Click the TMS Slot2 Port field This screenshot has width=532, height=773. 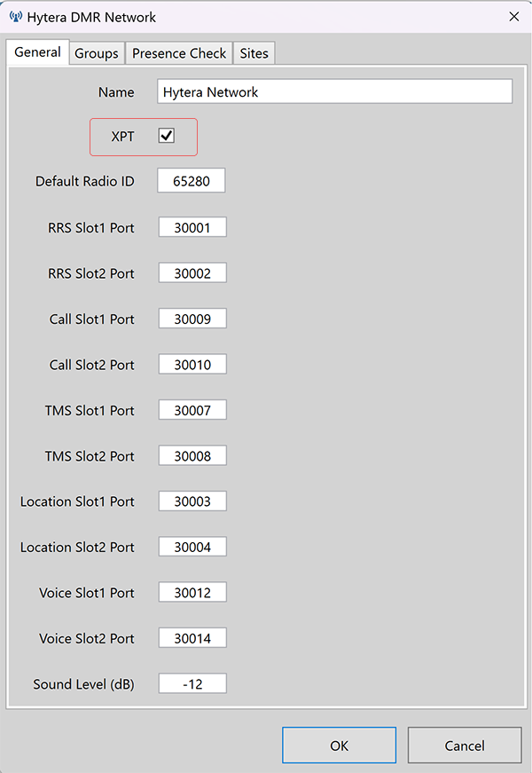[x=192, y=455]
